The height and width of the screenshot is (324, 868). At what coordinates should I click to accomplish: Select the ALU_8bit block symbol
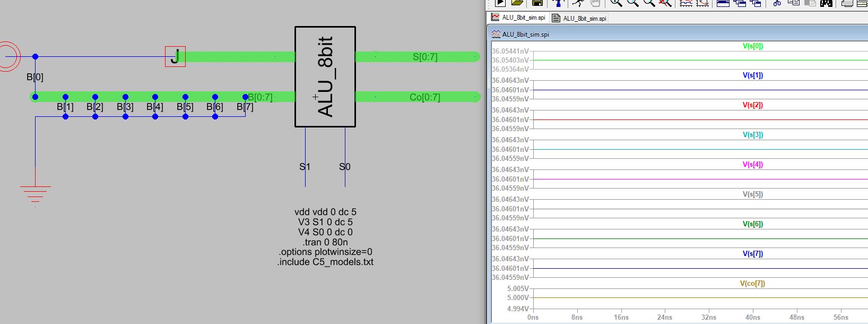pos(325,77)
